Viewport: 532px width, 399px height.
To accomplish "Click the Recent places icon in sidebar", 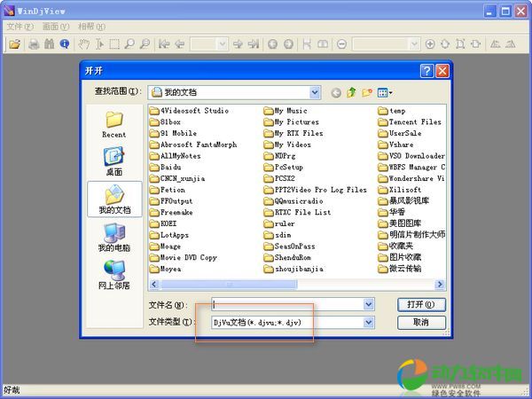I will point(113,122).
